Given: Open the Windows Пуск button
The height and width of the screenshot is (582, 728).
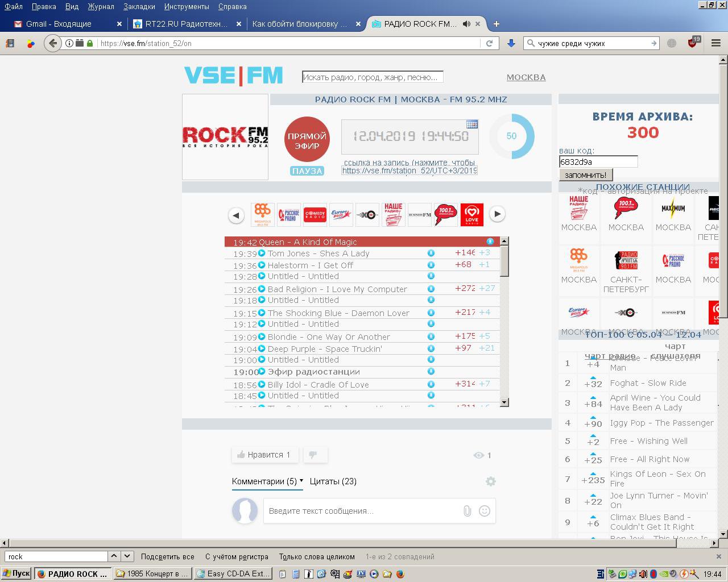Looking at the screenshot, I should click(16, 573).
